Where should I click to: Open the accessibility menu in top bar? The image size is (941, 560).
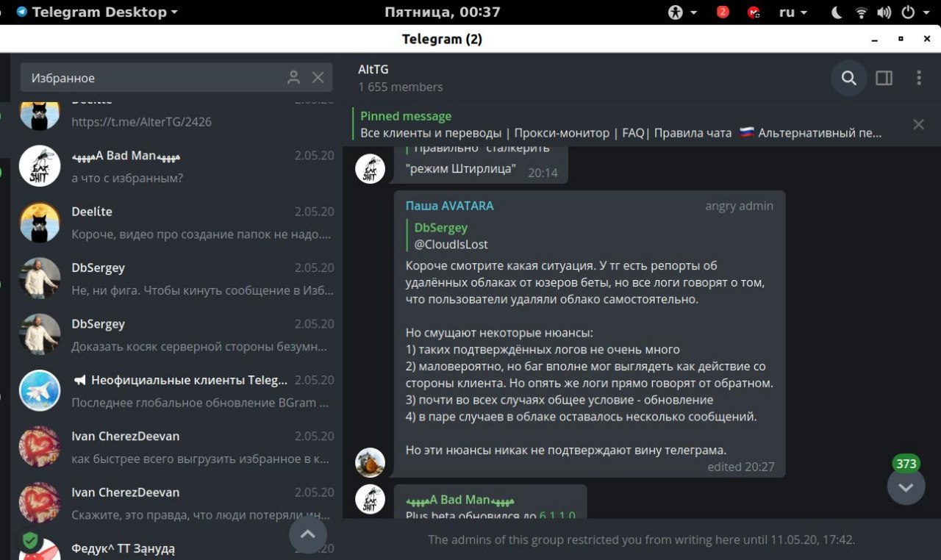point(682,12)
